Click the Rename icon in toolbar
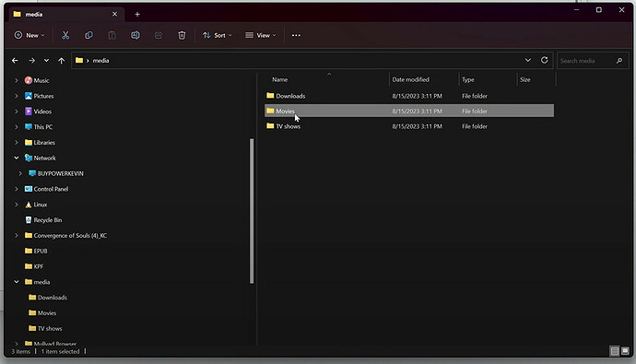 point(135,35)
